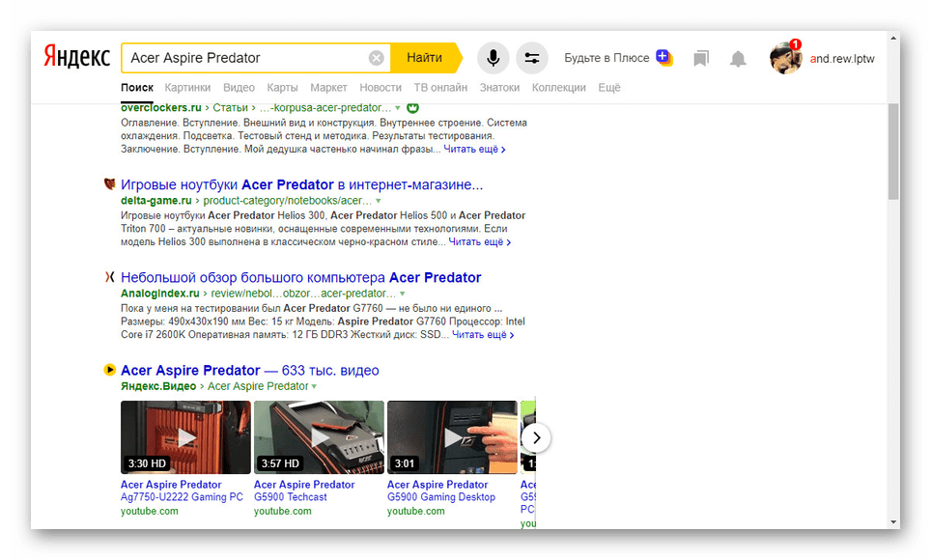This screenshot has height=560, width=931.
Task: Play the 3:57 HD video thumbnail
Action: pyautogui.click(x=319, y=437)
